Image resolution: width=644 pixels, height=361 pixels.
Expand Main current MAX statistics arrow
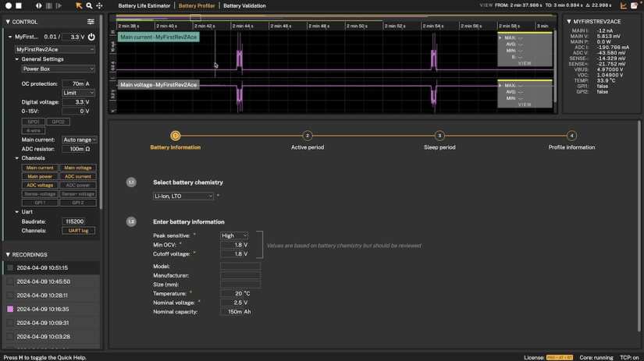(x=500, y=37)
